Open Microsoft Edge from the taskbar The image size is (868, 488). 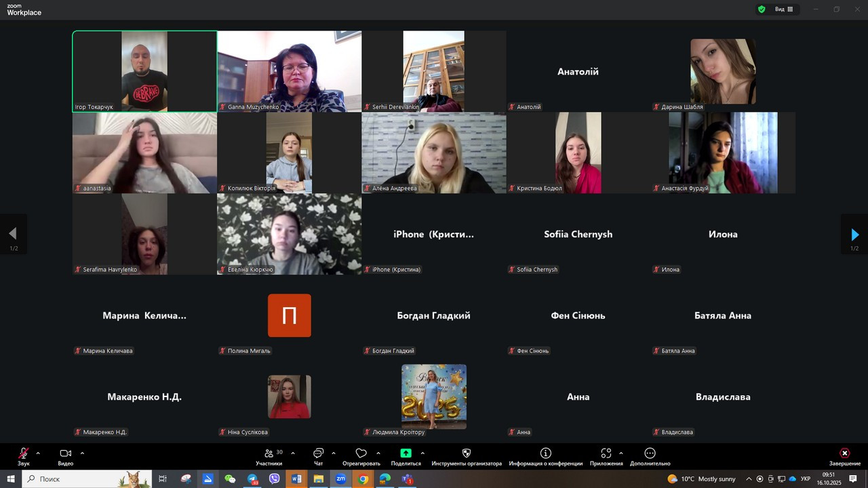pos(385,479)
